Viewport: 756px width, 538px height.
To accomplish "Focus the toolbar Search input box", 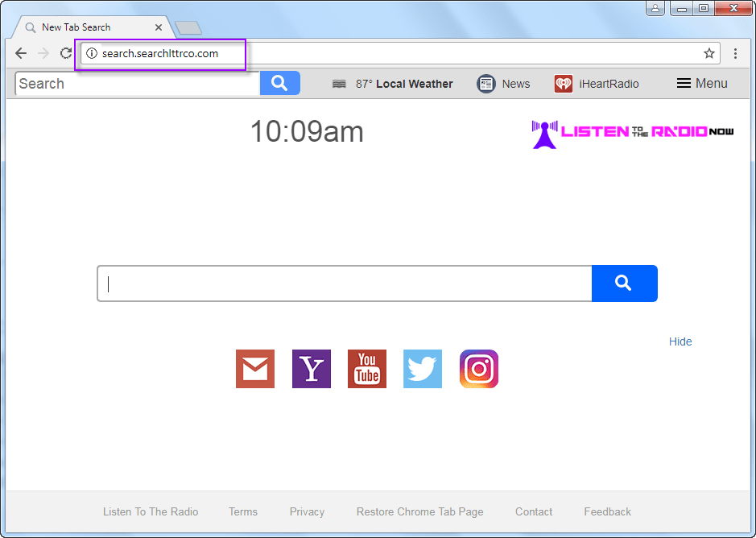I will pos(138,84).
